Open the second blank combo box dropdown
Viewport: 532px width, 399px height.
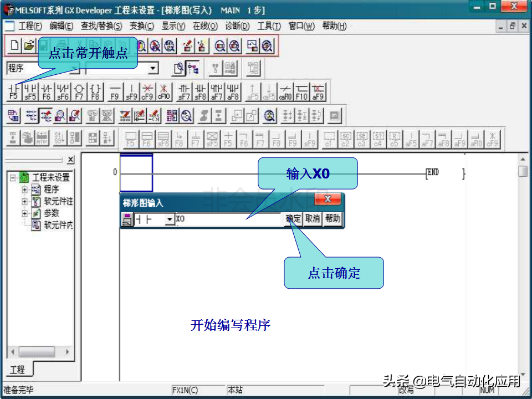pyautogui.click(x=154, y=69)
